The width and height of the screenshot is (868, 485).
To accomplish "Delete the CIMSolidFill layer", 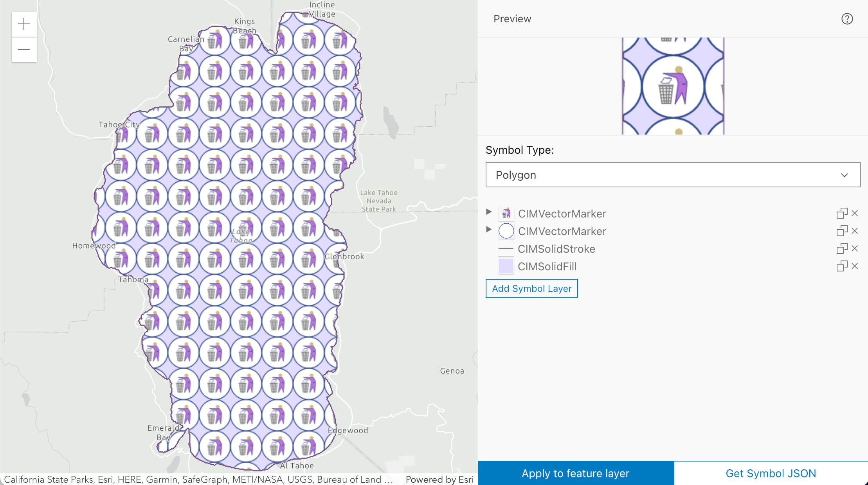I will click(x=855, y=266).
